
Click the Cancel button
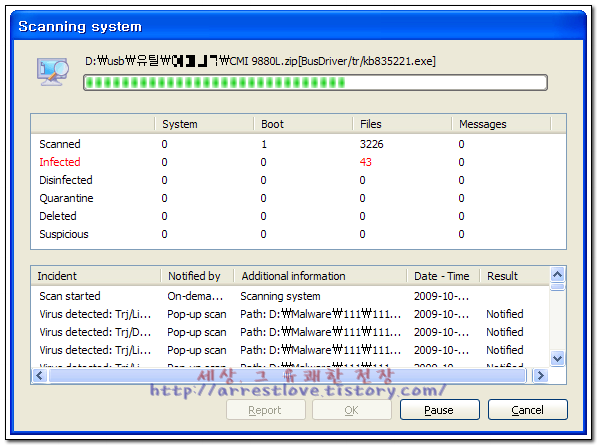tap(528, 410)
